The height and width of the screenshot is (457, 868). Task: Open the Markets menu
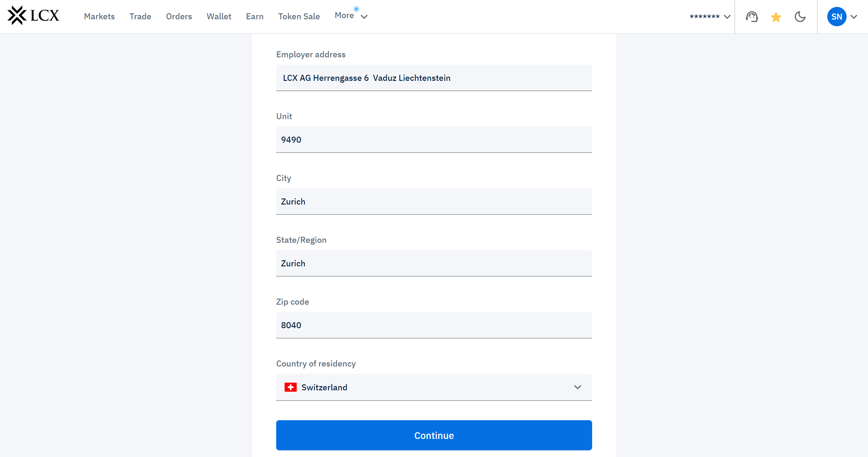click(x=99, y=17)
